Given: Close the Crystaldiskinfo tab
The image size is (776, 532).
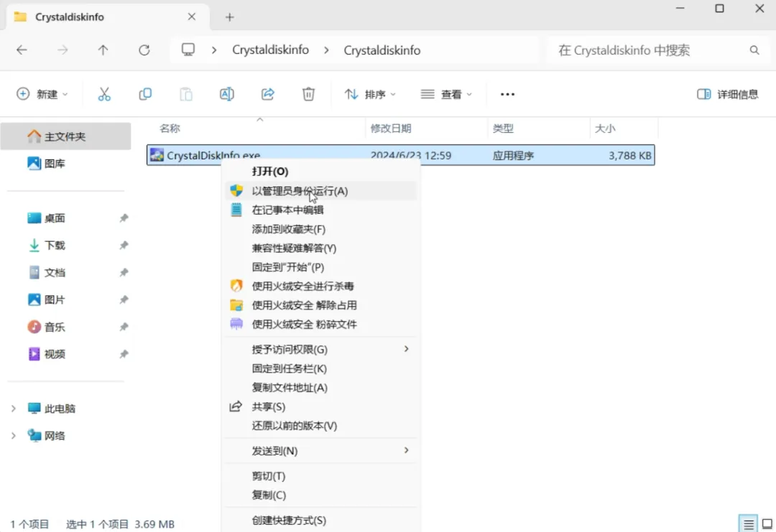Looking at the screenshot, I should tap(192, 17).
